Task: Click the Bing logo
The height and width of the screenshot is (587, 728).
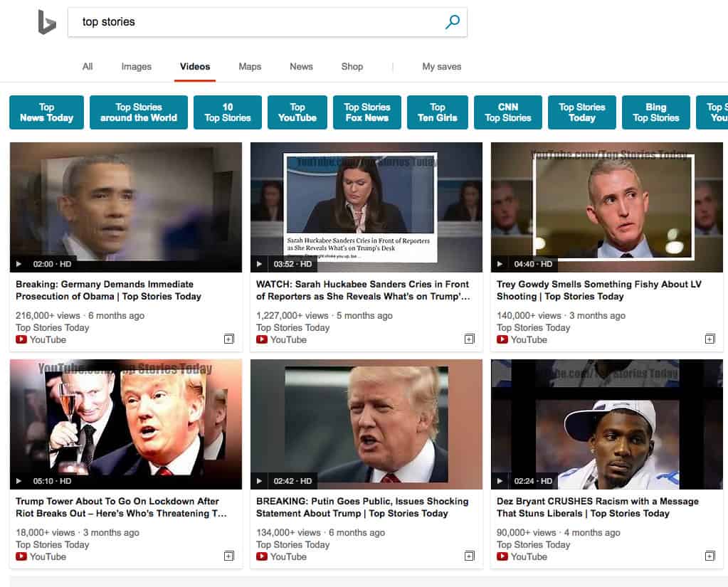Action: (x=47, y=22)
